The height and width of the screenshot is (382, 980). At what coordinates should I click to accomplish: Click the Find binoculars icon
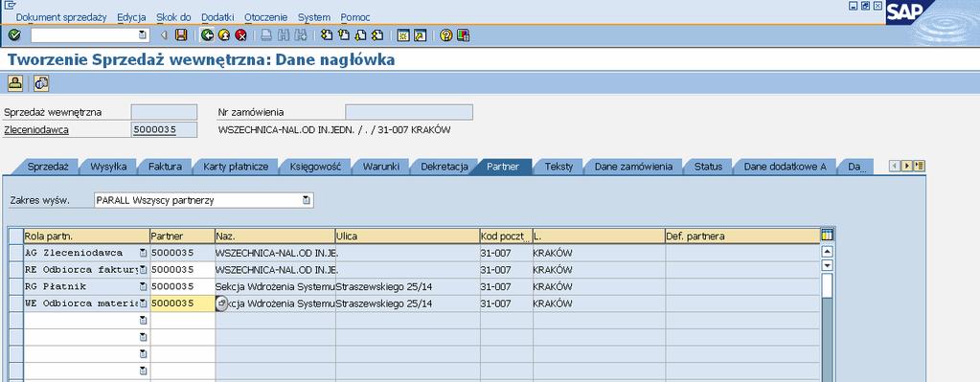pyautogui.click(x=284, y=35)
